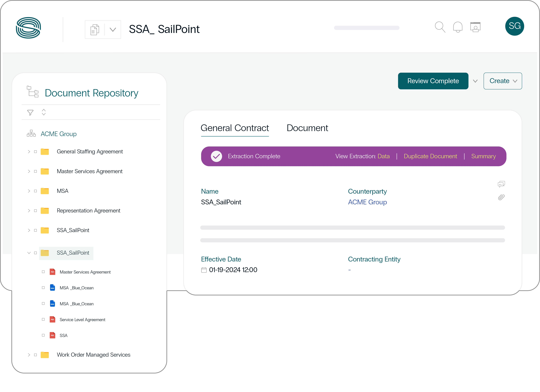Click the General Staffing Agreement folder icon
The height and width of the screenshot is (392, 540).
click(x=45, y=152)
